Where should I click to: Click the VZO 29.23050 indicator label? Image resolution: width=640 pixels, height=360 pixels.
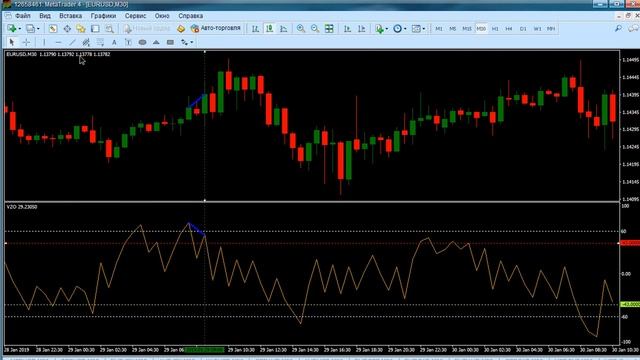22,207
